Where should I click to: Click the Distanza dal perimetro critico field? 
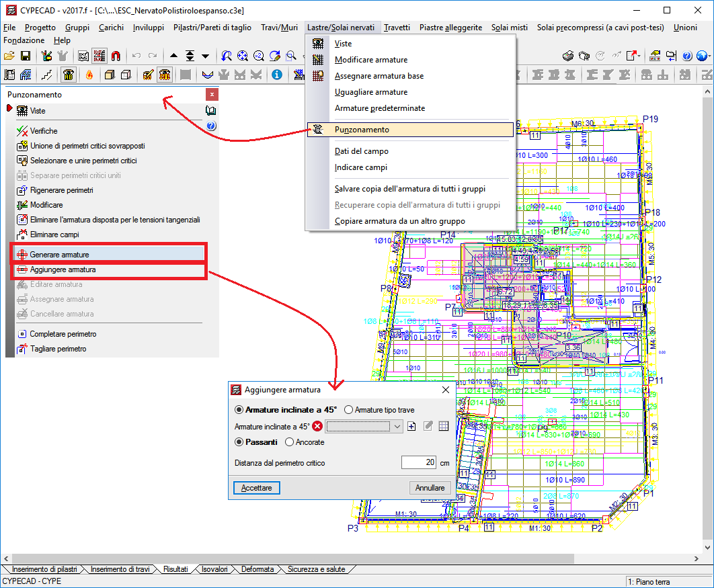click(x=418, y=462)
